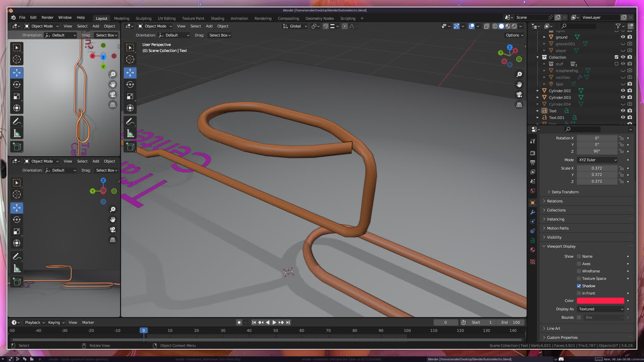Open the XYZ Euler rotation mode dropdown
This screenshot has height=362, width=644.
pyautogui.click(x=597, y=160)
